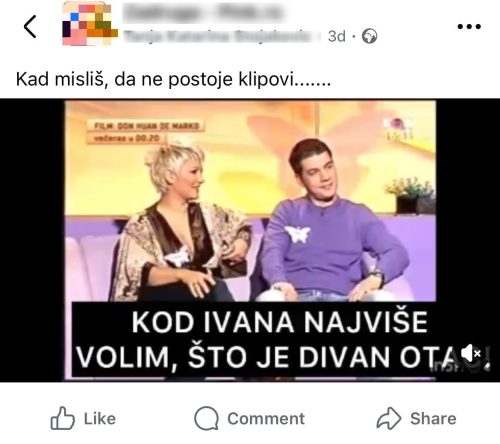The image size is (500, 444).
Task: Click the Like text label
Action: pos(100,419)
